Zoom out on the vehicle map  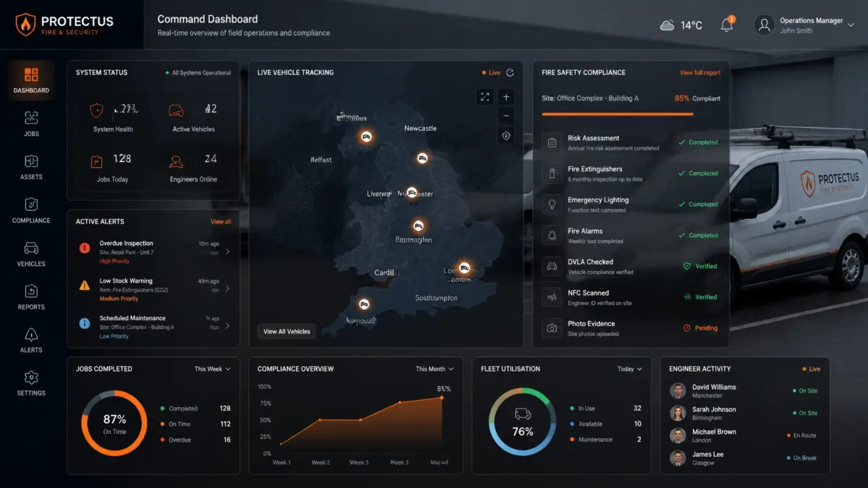(x=506, y=116)
